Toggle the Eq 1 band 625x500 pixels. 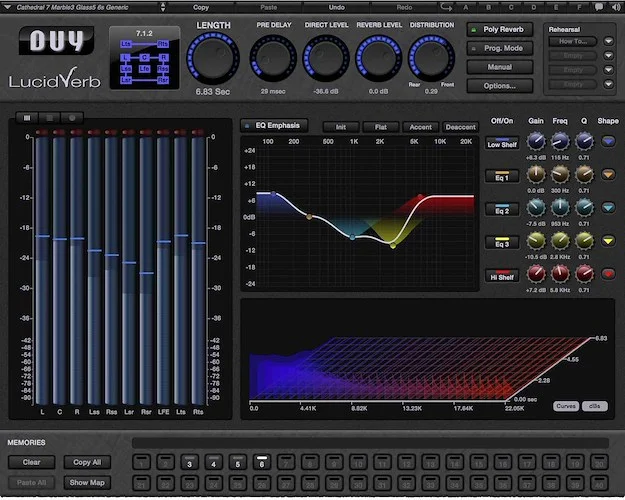pyautogui.click(x=502, y=176)
